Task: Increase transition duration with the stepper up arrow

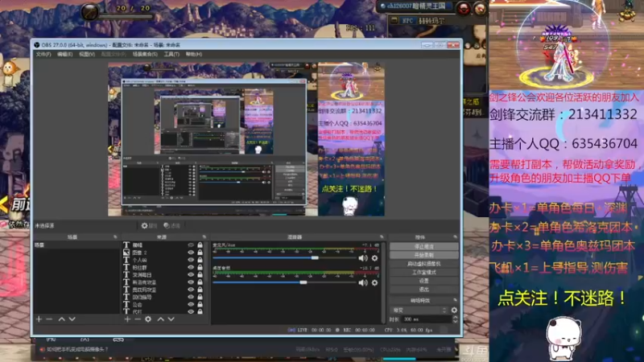Action: click(455, 317)
